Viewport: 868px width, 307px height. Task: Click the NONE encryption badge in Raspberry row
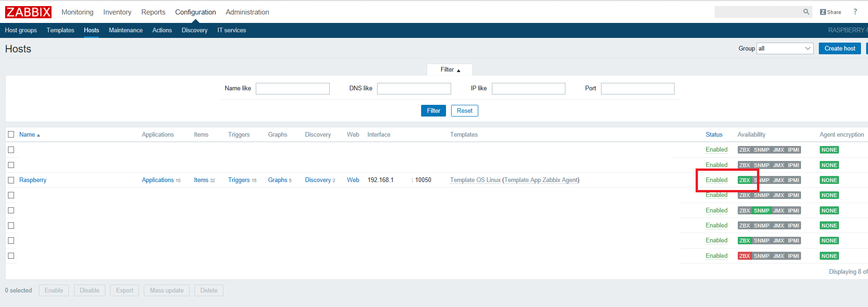pos(829,180)
